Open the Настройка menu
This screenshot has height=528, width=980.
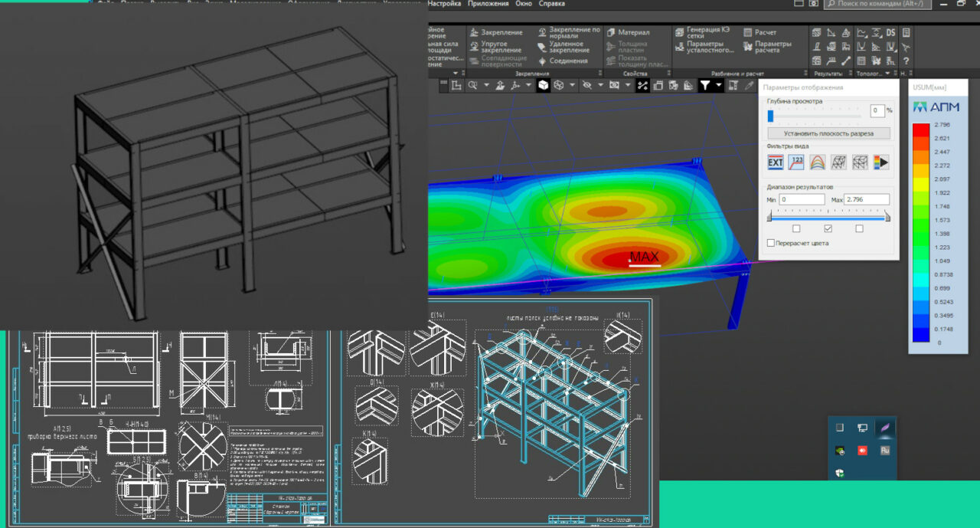coord(445,4)
